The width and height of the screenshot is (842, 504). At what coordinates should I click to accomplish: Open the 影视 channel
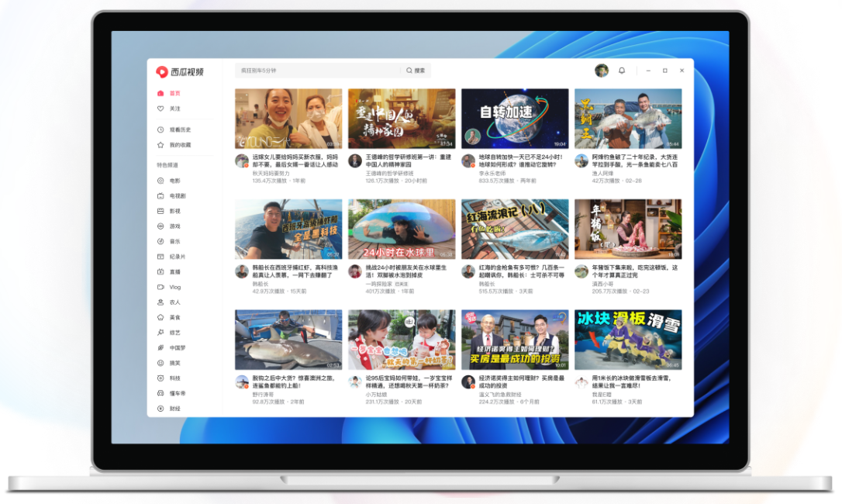click(x=175, y=211)
